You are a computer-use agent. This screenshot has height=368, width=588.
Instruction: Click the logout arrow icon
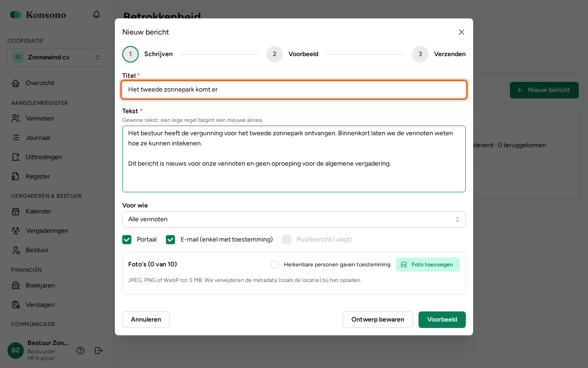click(x=98, y=351)
